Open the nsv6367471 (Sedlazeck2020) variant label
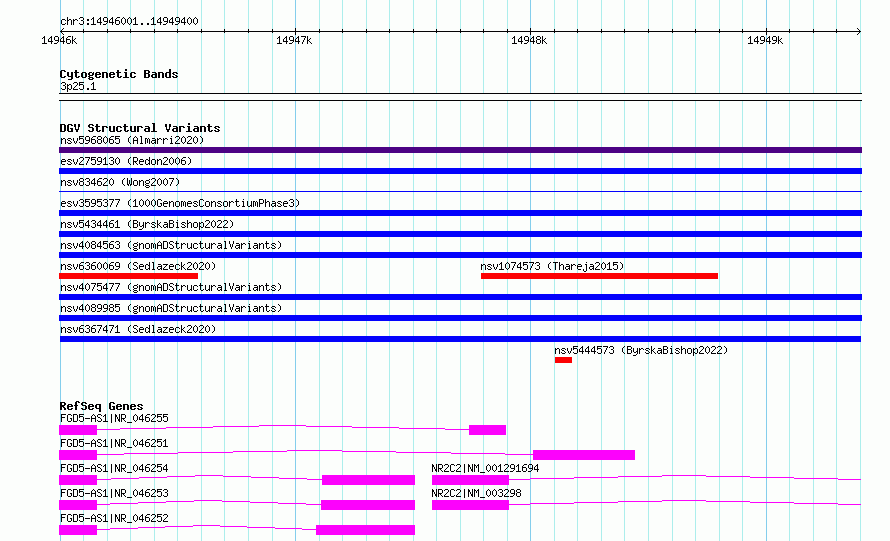The height and width of the screenshot is (541, 890). (x=138, y=329)
